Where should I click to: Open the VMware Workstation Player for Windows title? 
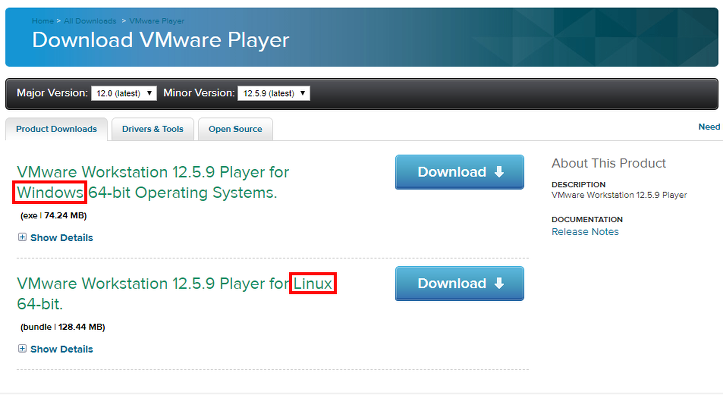[x=153, y=182]
